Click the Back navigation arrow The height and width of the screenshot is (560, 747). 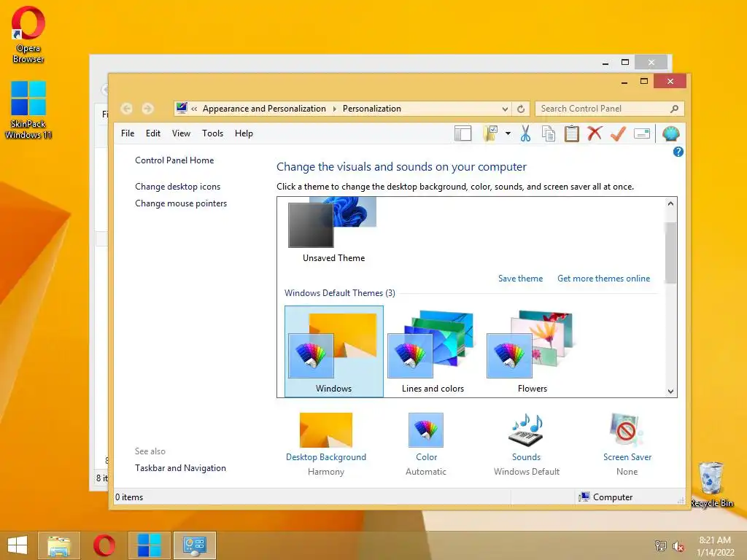coord(126,109)
